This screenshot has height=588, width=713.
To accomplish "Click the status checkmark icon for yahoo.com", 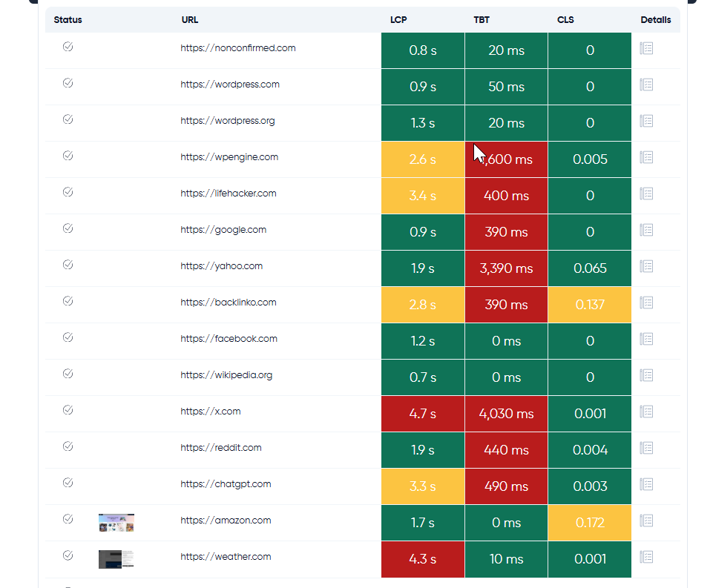I will [x=68, y=265].
